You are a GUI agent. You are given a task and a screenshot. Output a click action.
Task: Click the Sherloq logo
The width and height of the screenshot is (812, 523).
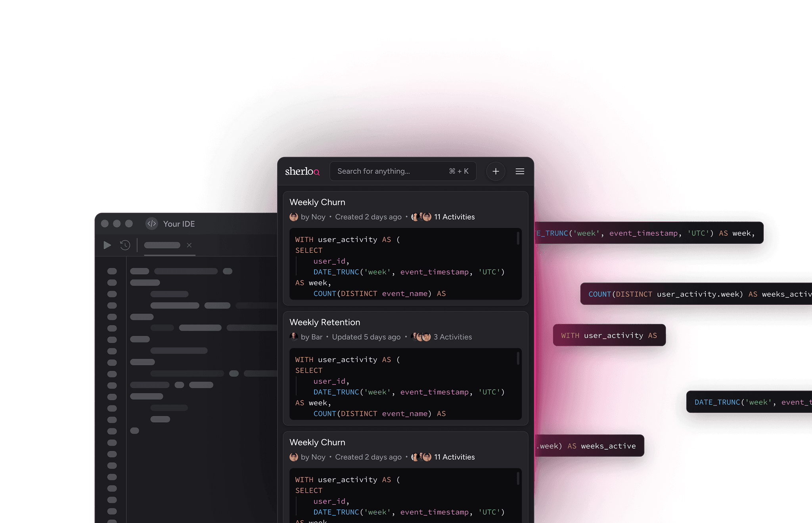[x=302, y=171]
